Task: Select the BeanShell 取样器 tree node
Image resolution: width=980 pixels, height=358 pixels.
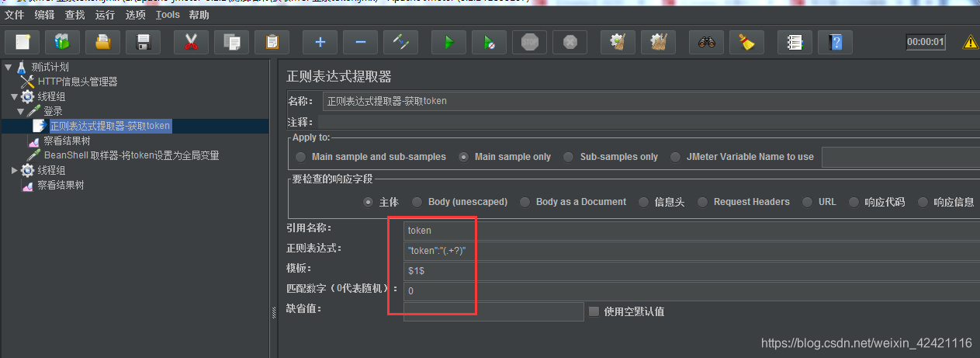Action: coord(131,155)
